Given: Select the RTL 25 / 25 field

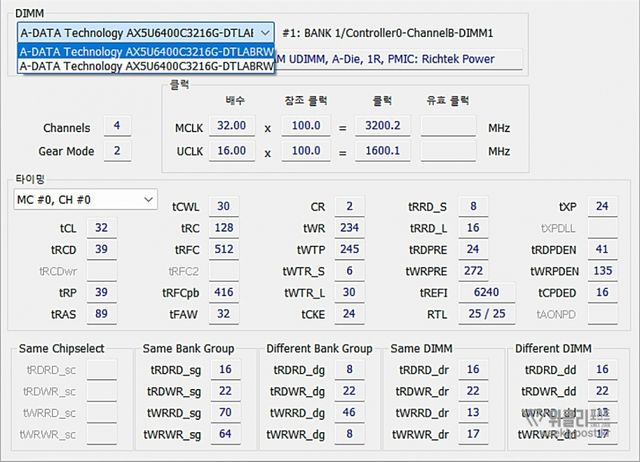Looking at the screenshot, I should 471,313.
